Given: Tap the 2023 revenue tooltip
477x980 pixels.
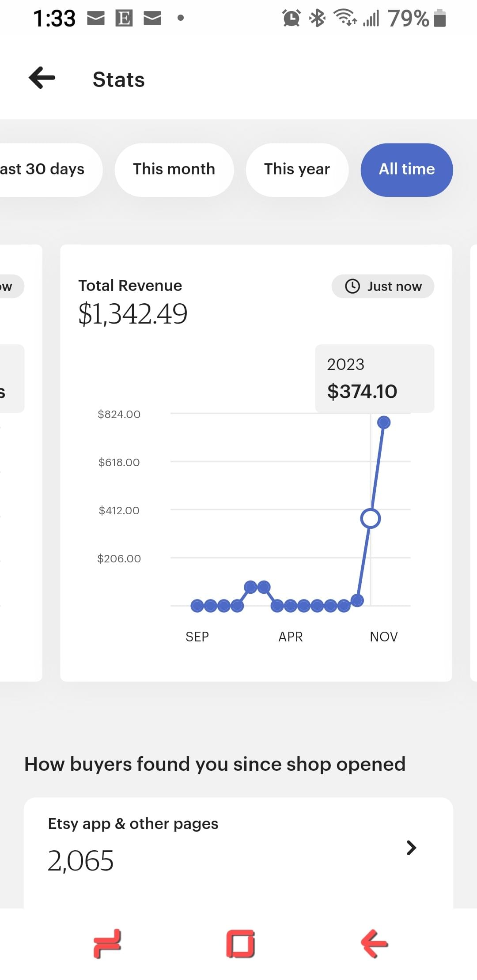Looking at the screenshot, I should pos(374,379).
